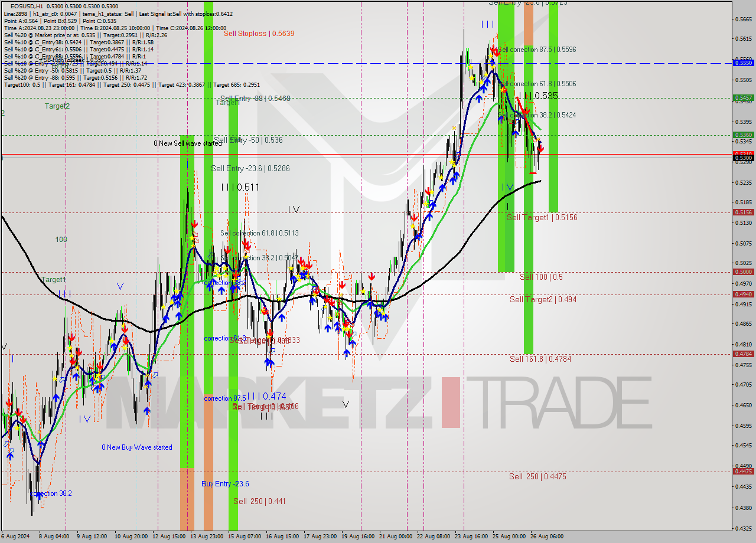Select the 'Sell Stoploss | 0.5639' label

(x=259, y=34)
